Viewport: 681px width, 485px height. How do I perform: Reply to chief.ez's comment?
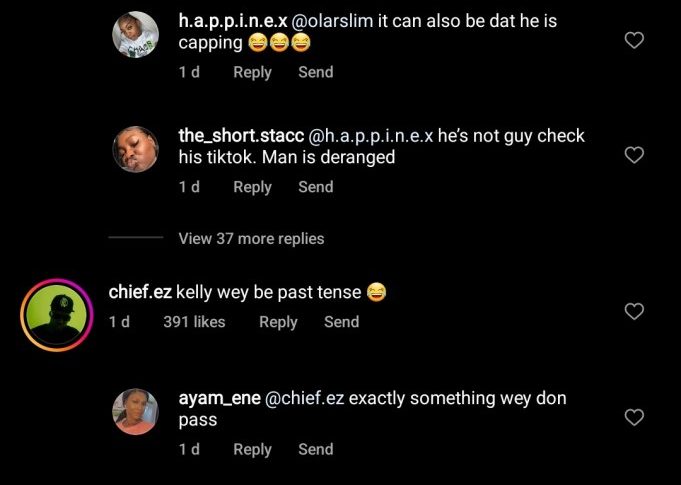278,322
